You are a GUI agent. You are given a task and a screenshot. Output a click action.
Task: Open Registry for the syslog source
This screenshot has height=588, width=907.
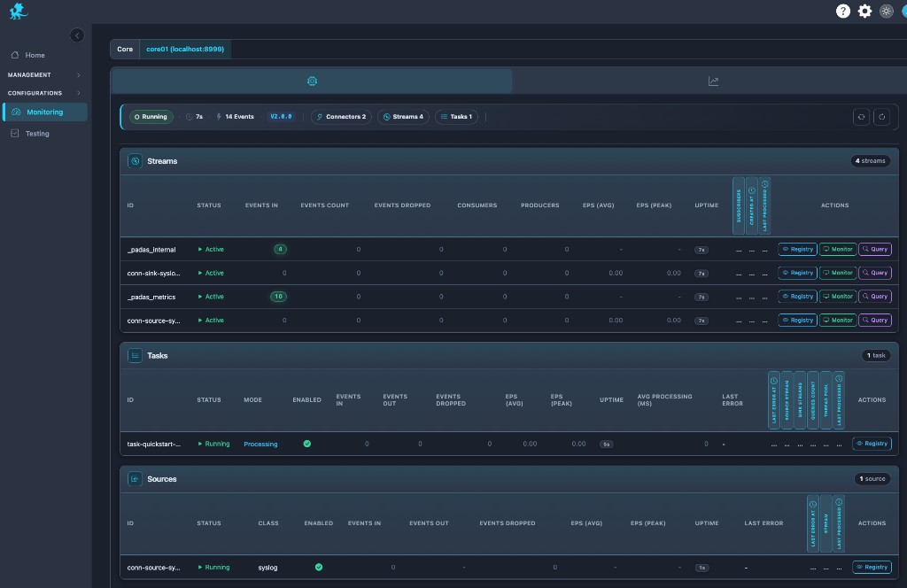pyautogui.click(x=872, y=567)
